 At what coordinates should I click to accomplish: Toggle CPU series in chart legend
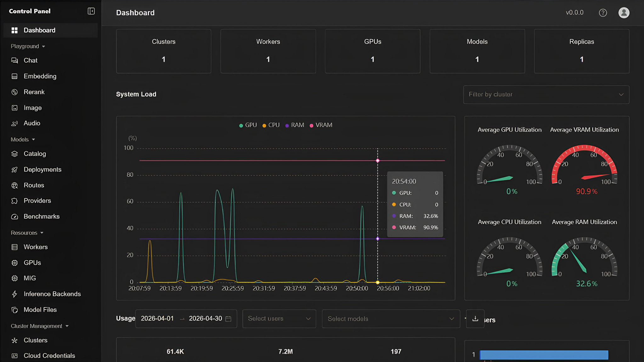[x=271, y=125]
